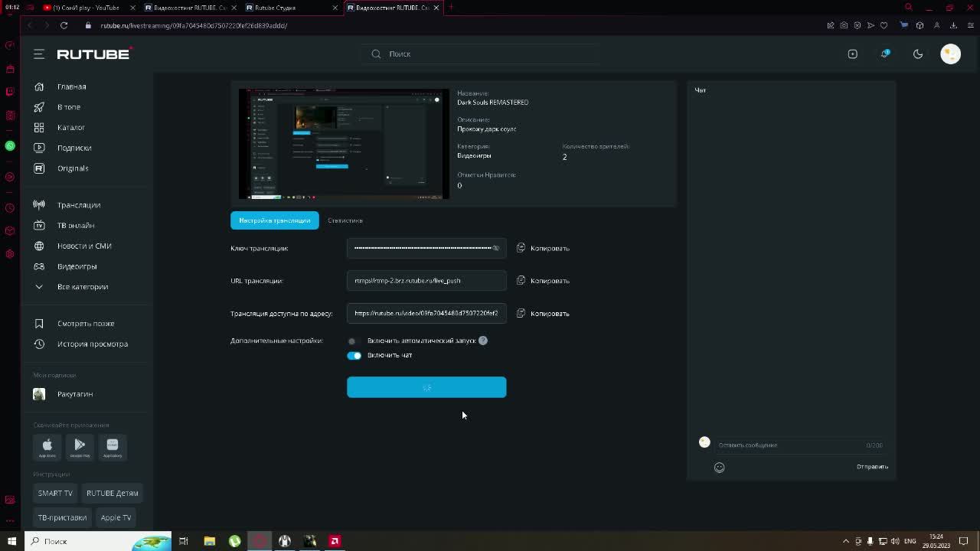Open Apple TV instructions

pyautogui.click(x=116, y=517)
